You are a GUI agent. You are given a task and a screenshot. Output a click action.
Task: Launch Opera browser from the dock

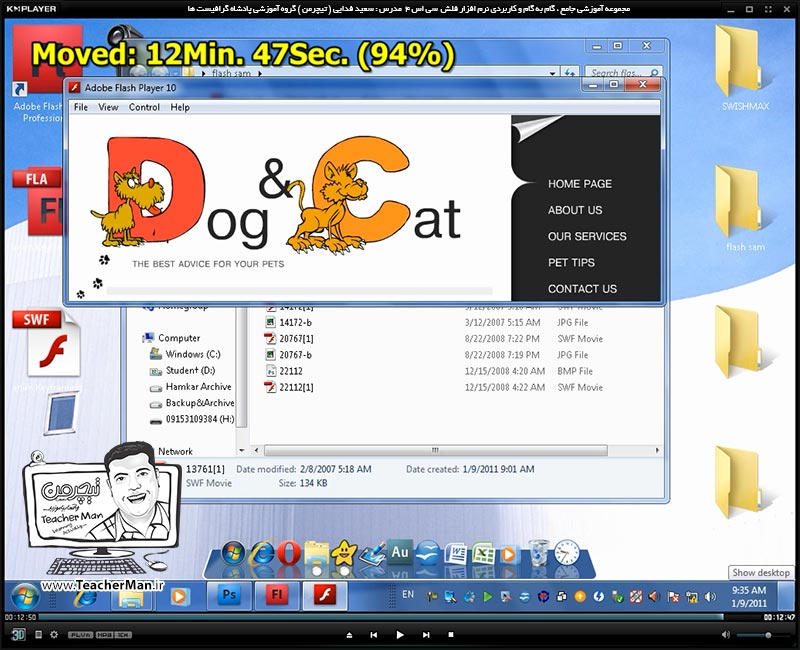289,553
